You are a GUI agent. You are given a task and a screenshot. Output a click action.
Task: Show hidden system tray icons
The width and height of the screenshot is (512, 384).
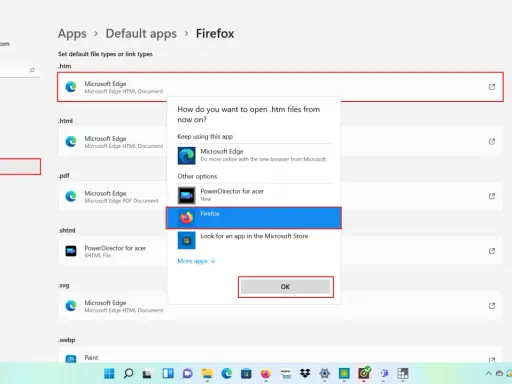[x=488, y=374]
